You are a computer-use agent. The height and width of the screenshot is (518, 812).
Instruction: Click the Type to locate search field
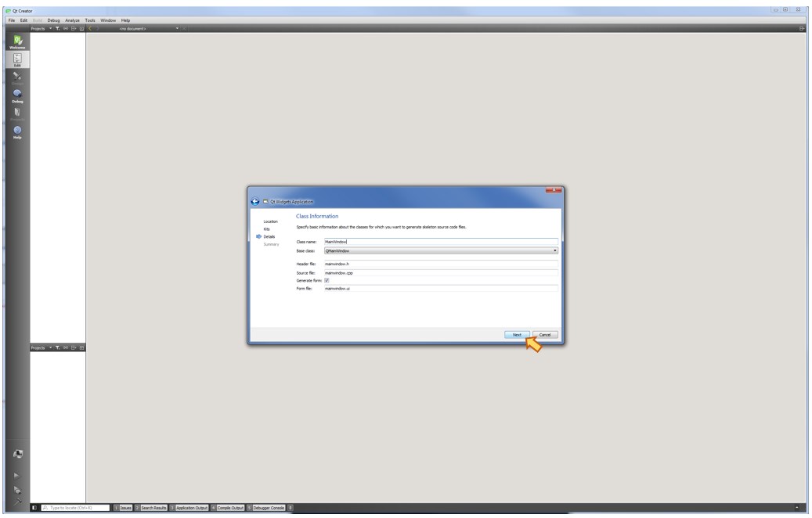(x=76, y=508)
